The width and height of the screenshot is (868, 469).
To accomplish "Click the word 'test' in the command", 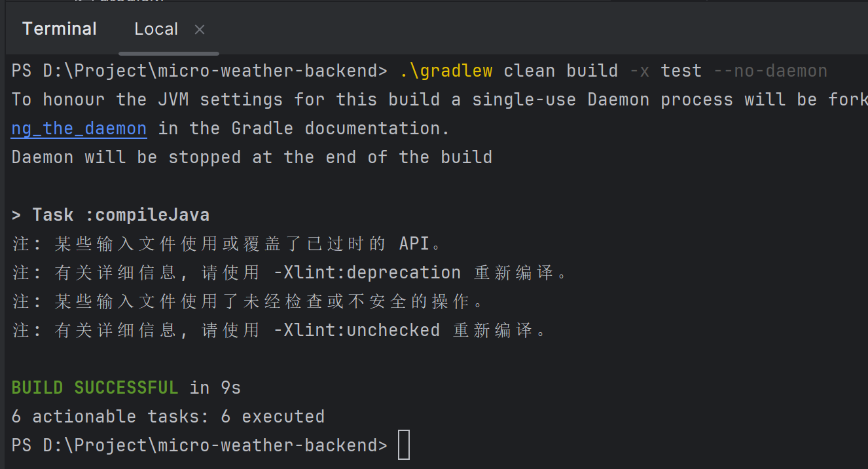I will 681,71.
